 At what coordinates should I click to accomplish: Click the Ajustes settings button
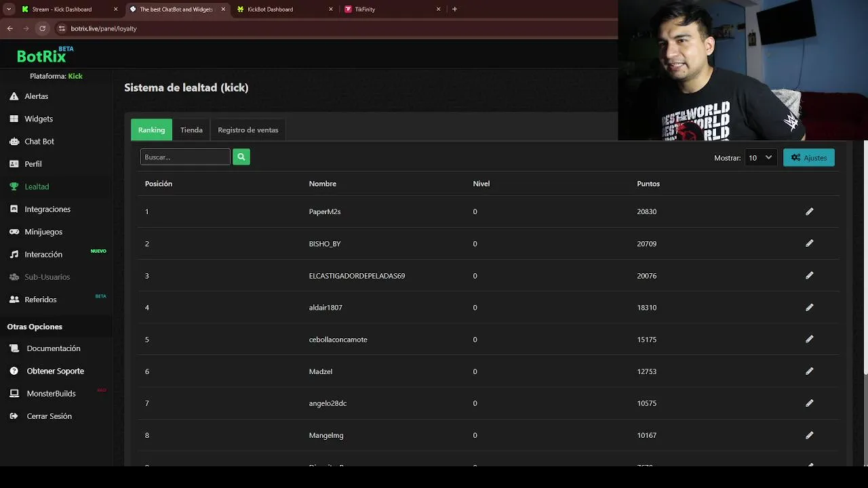coord(809,157)
